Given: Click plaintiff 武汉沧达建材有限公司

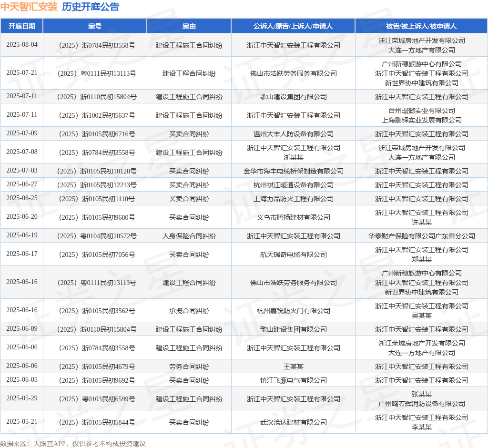Looking at the screenshot, I should 293,422.
